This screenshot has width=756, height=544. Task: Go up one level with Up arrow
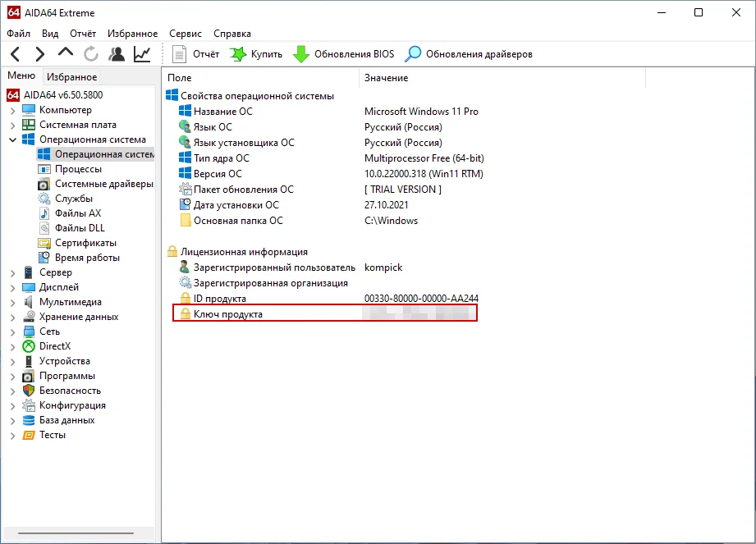[66, 53]
